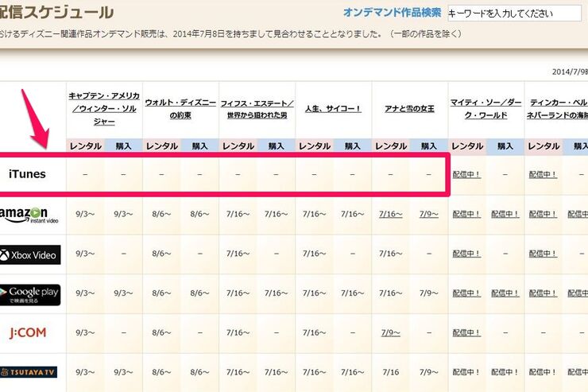The width and height of the screenshot is (588, 392).
Task: Click iTunes 配信中！ for ティンカー・ベル rental
Action: [x=543, y=174]
